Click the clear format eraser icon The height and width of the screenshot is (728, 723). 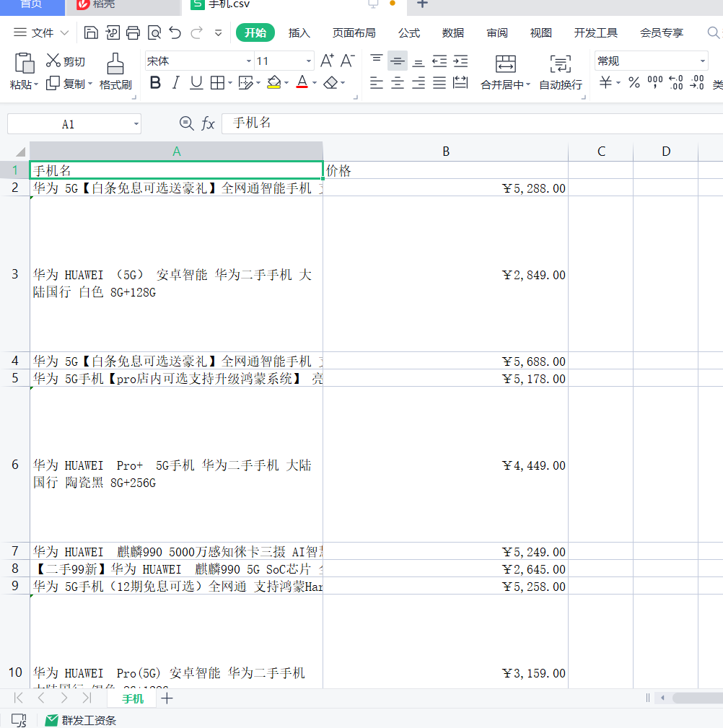click(330, 83)
